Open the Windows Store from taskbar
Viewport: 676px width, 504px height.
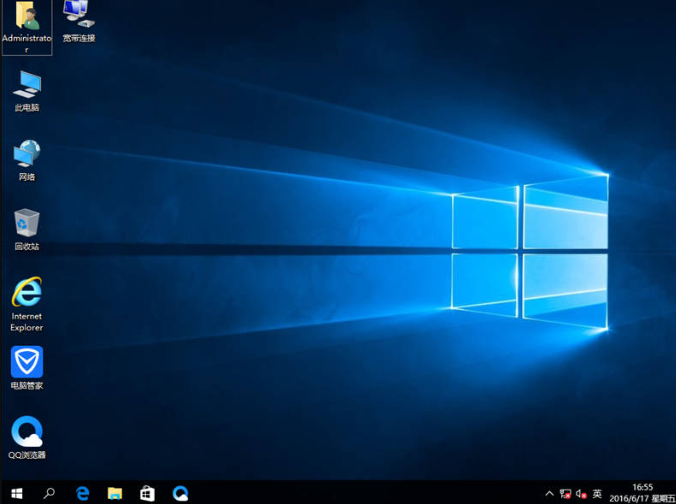coord(147,493)
